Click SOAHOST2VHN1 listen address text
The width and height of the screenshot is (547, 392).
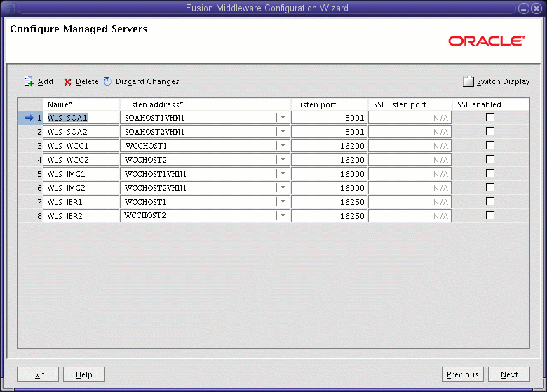(154, 132)
